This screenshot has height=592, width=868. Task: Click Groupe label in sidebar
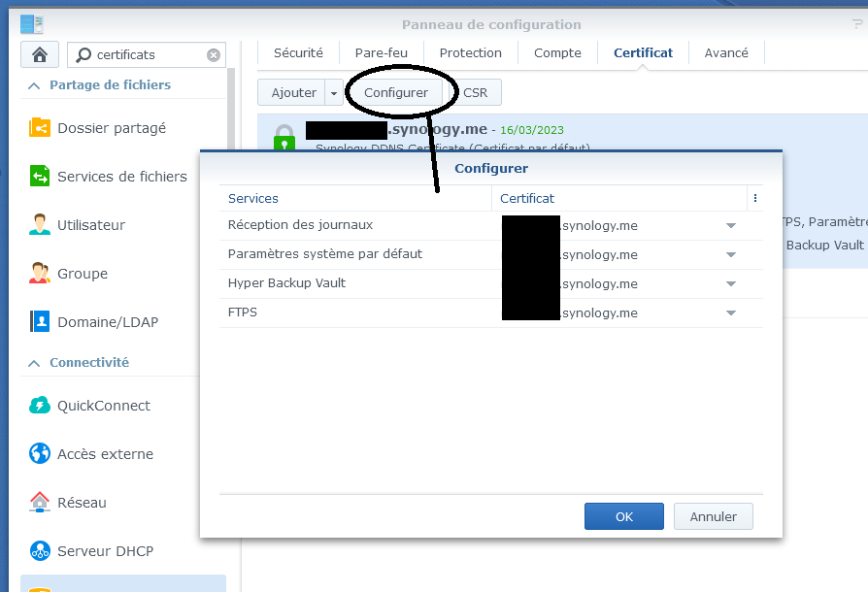[83, 274]
